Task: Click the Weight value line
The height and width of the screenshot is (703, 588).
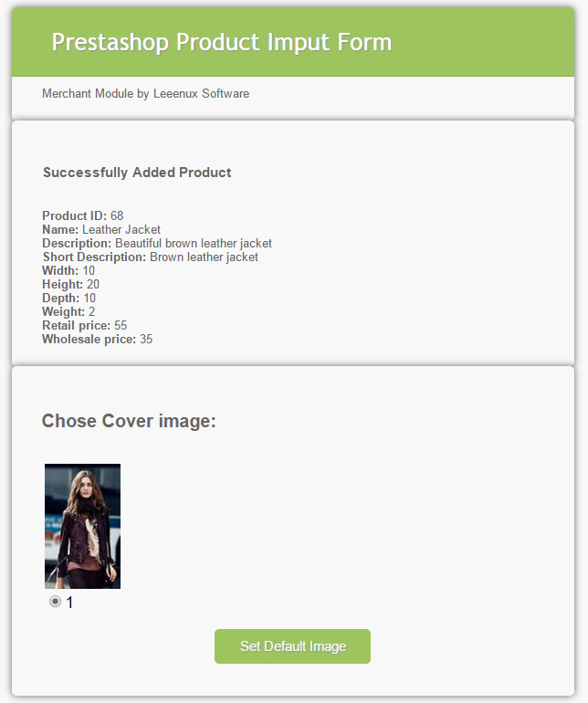Action: pos(68,311)
